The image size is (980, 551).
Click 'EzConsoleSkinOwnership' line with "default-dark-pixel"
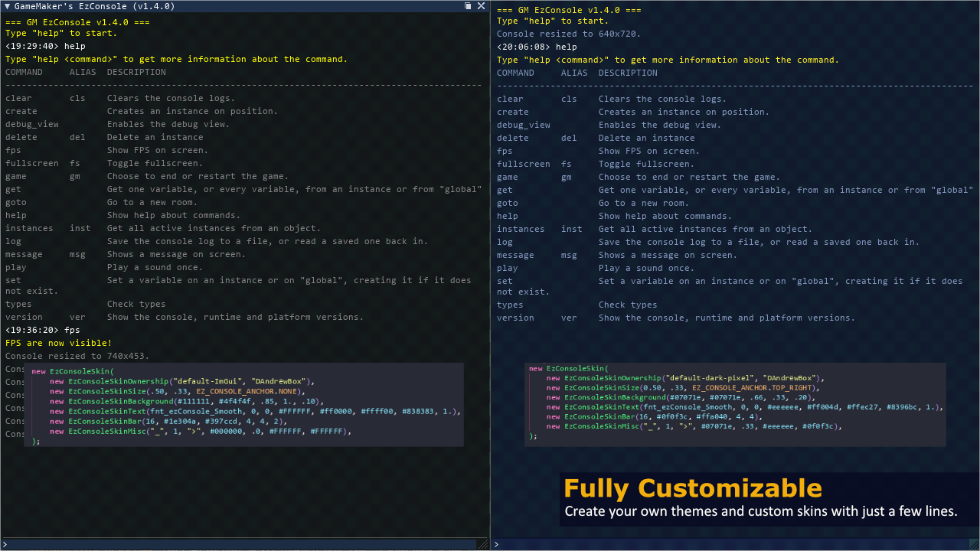pos(685,378)
